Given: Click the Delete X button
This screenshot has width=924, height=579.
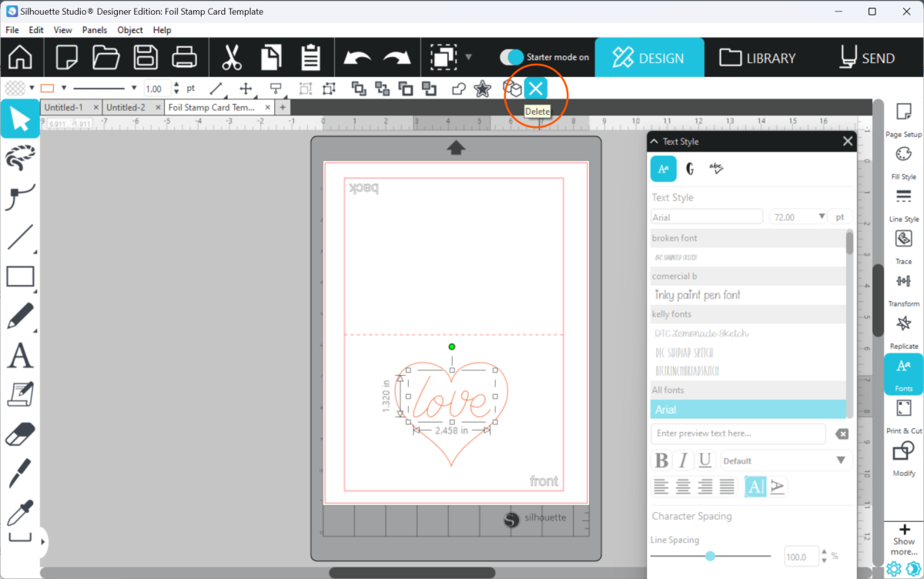Looking at the screenshot, I should coord(536,89).
